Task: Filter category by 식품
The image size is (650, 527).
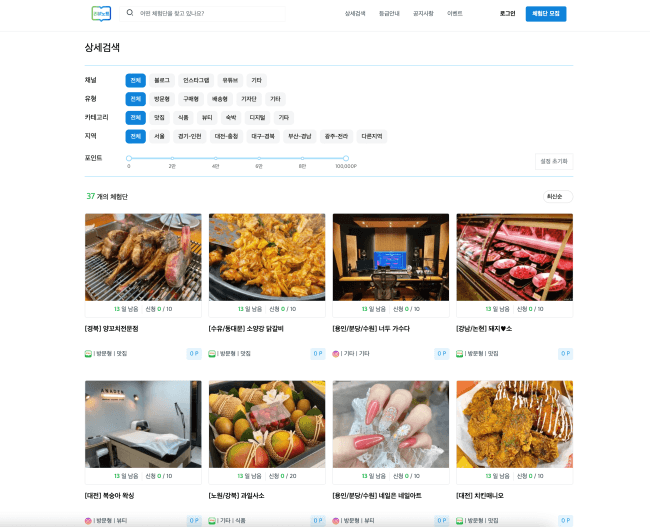Action: pyautogui.click(x=183, y=118)
